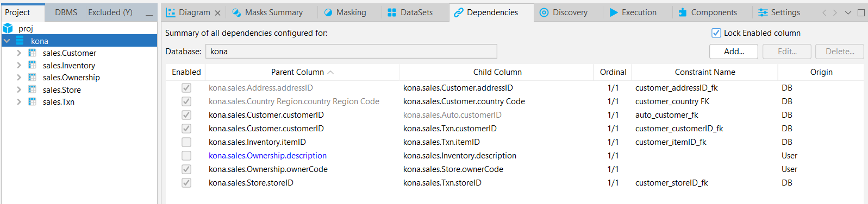Select kona.sales.Inventory.description child cell
The image size is (868, 204).
[x=460, y=156]
